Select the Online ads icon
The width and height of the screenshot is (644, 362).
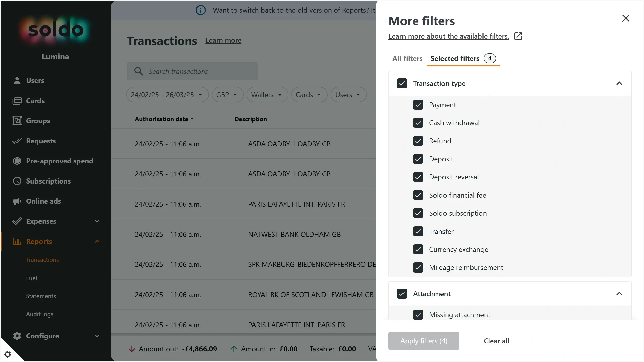17,201
